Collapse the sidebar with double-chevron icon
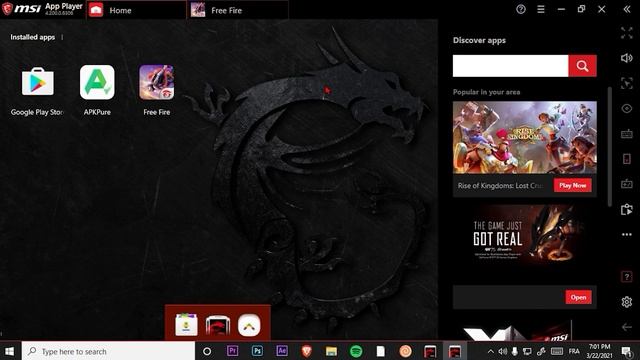 627,9
